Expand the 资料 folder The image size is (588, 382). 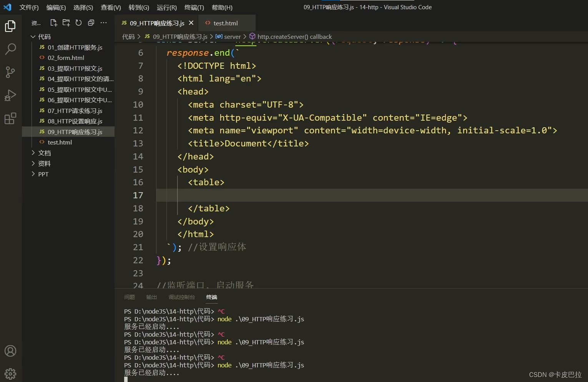coord(68,163)
